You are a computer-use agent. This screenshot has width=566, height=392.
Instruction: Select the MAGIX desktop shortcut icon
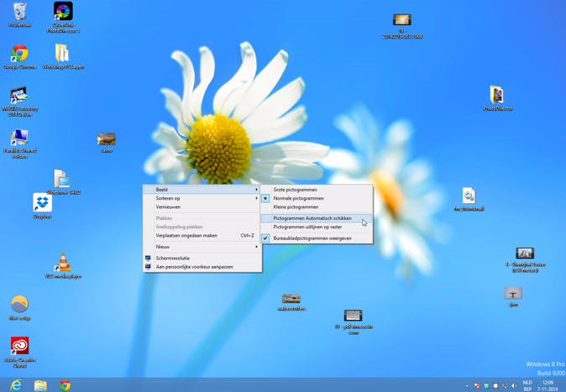[19, 102]
